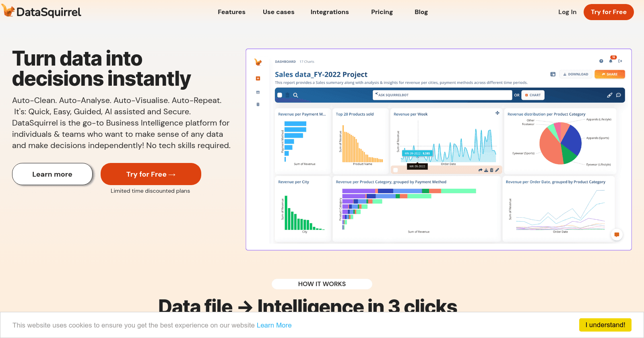This screenshot has height=338, width=644.
Task: Click the cookie Learn More link
Action: (x=274, y=325)
